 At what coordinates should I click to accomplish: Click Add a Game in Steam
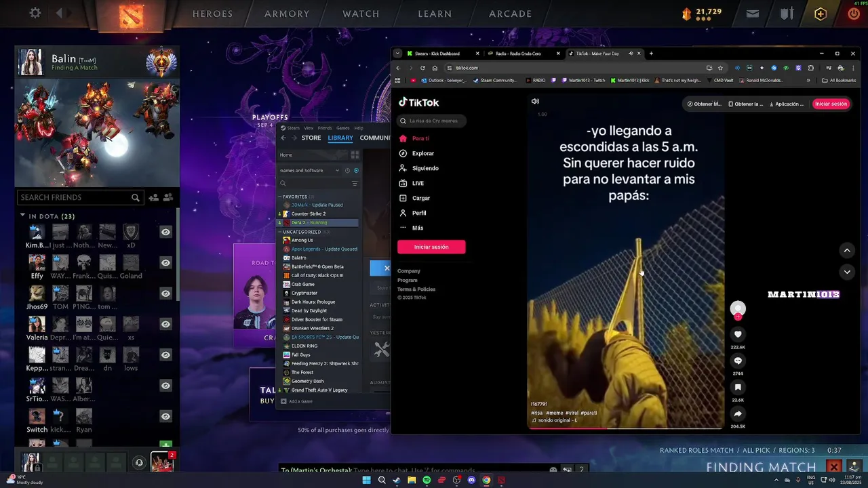tap(297, 401)
